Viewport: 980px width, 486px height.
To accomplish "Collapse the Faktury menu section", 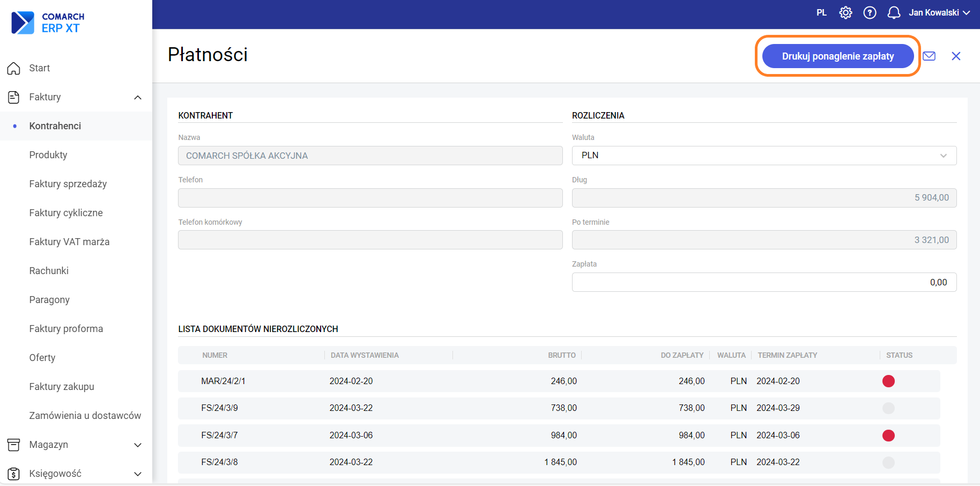I will (x=138, y=97).
